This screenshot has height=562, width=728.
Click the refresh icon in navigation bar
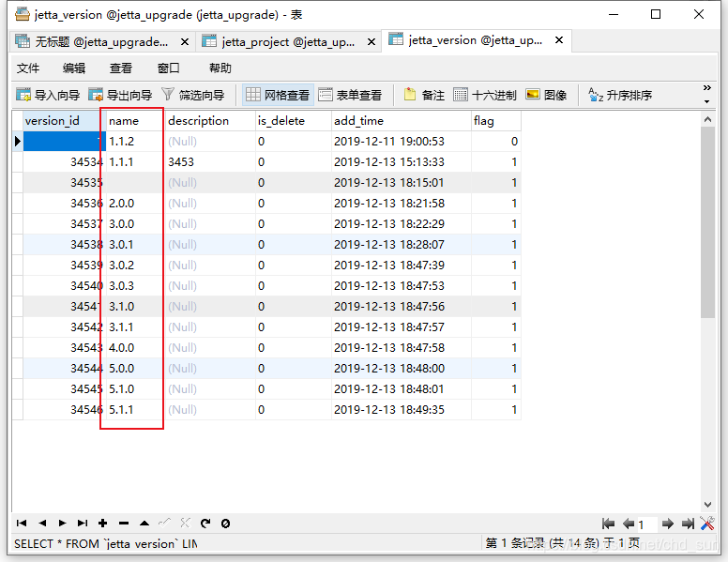point(205,524)
